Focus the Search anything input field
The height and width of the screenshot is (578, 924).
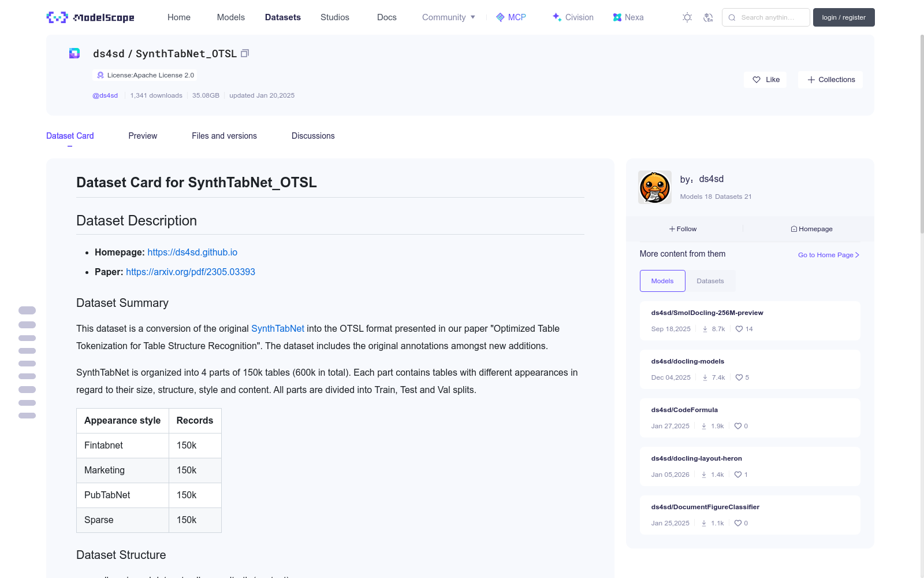pyautogui.click(x=766, y=17)
